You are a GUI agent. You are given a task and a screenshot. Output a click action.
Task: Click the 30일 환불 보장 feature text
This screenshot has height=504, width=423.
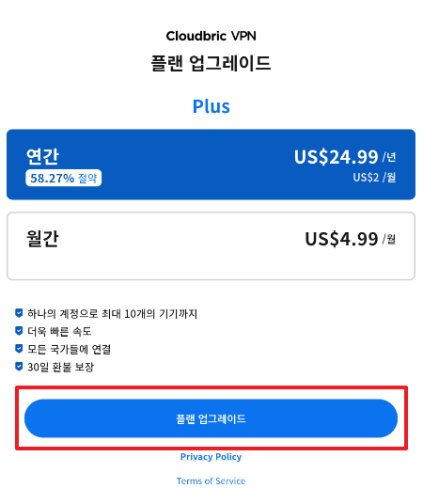point(60,367)
